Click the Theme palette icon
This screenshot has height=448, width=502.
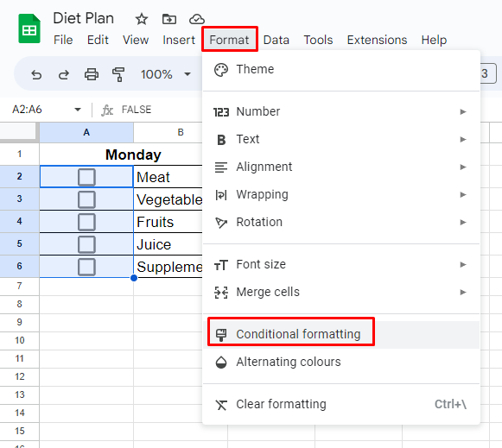click(221, 70)
